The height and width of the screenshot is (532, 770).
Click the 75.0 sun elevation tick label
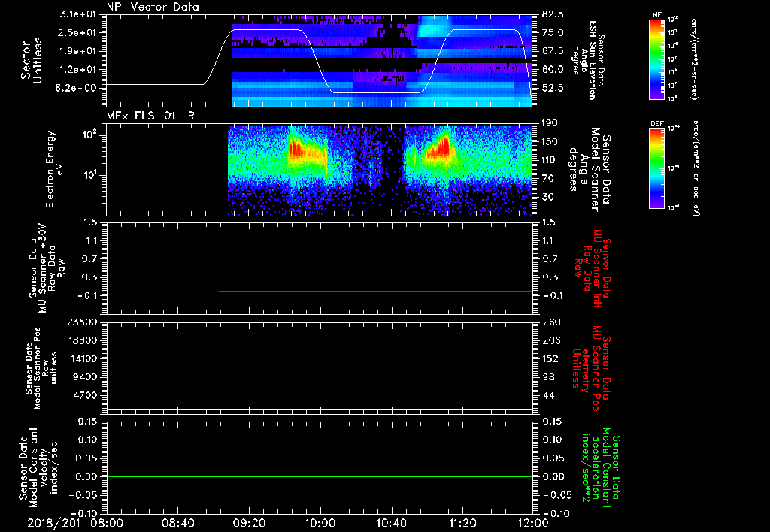coord(553,32)
